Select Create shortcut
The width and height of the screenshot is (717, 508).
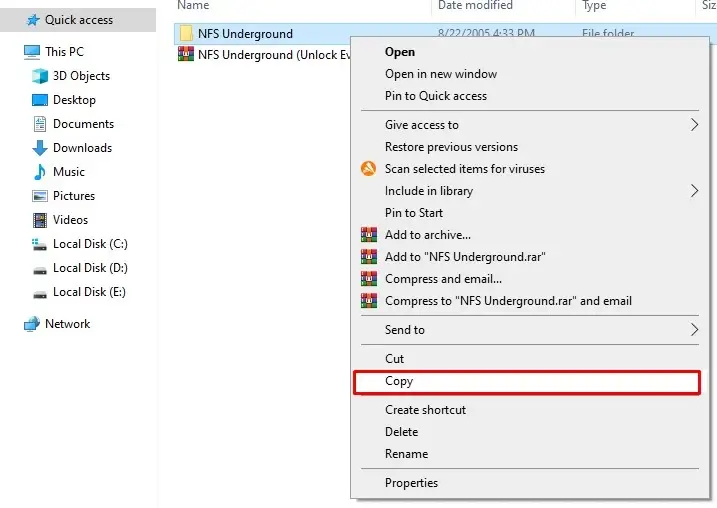[x=530, y=410]
